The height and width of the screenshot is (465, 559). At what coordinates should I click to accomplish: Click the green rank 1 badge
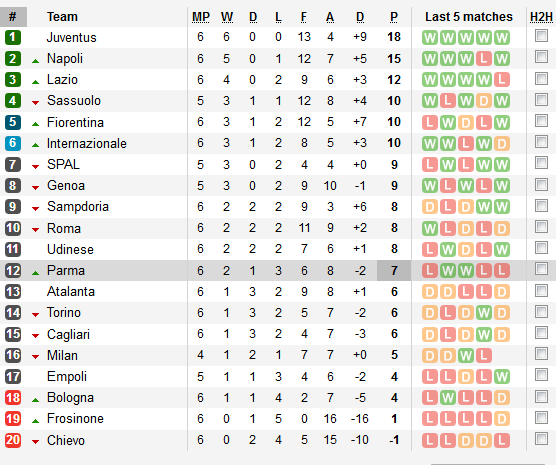tap(13, 37)
